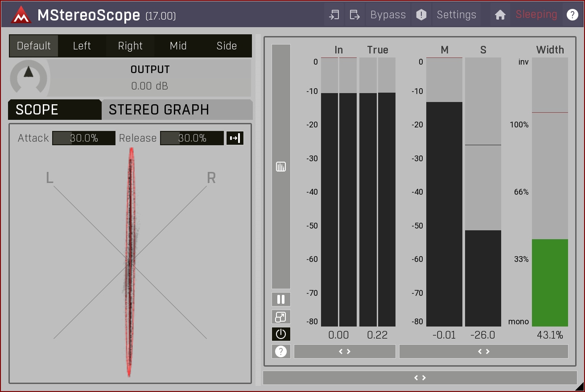Click the meter display settings icon

pos(281,167)
